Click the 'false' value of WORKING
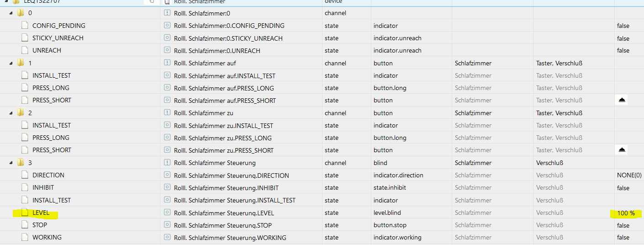 coord(623,238)
